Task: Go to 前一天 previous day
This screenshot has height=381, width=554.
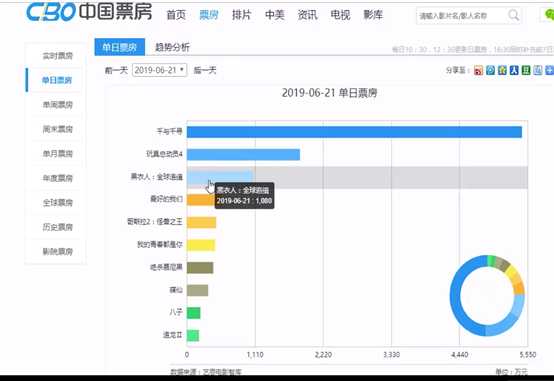Action: 116,70
